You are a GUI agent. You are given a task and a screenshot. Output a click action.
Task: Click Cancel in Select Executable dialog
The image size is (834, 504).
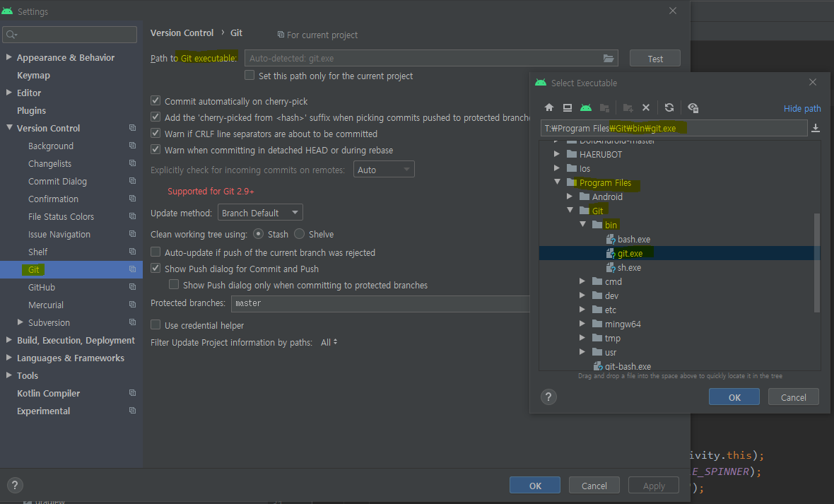pyautogui.click(x=793, y=397)
